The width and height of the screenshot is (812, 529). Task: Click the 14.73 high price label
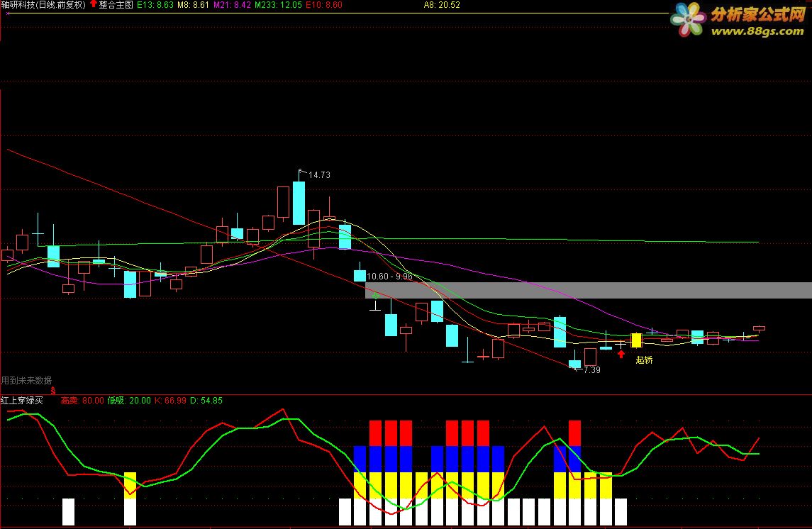click(x=319, y=175)
